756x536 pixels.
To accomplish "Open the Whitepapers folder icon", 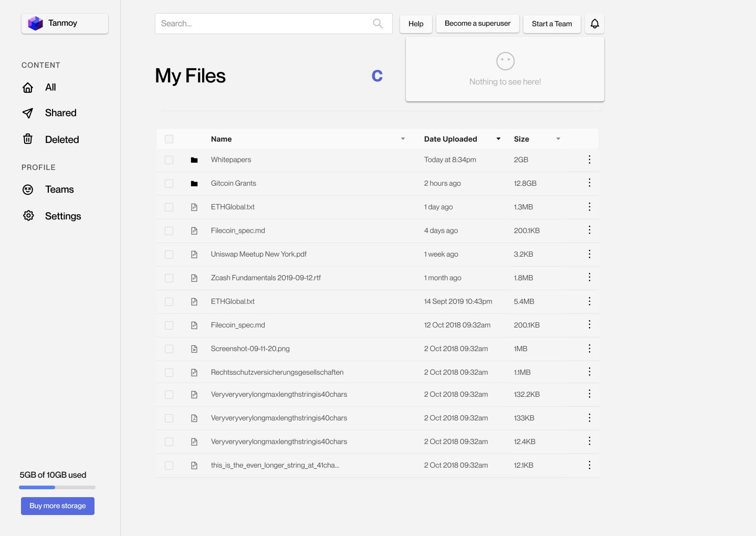I will (194, 160).
